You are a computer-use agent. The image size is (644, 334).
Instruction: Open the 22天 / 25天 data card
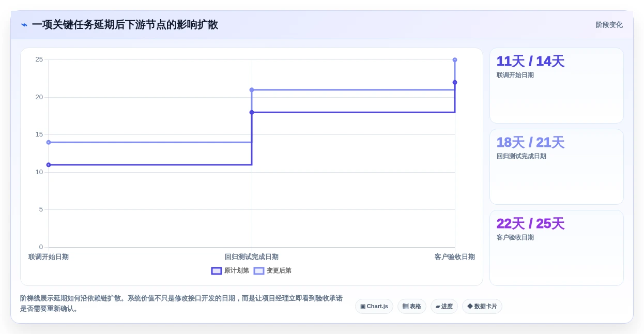click(557, 248)
